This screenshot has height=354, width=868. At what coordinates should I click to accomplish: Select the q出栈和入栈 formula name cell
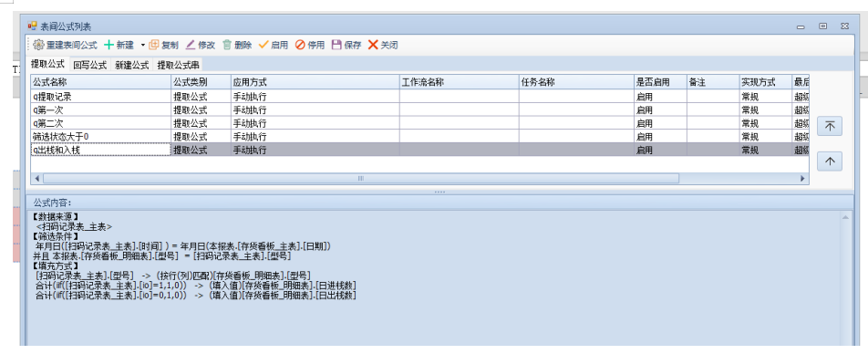[100, 149]
